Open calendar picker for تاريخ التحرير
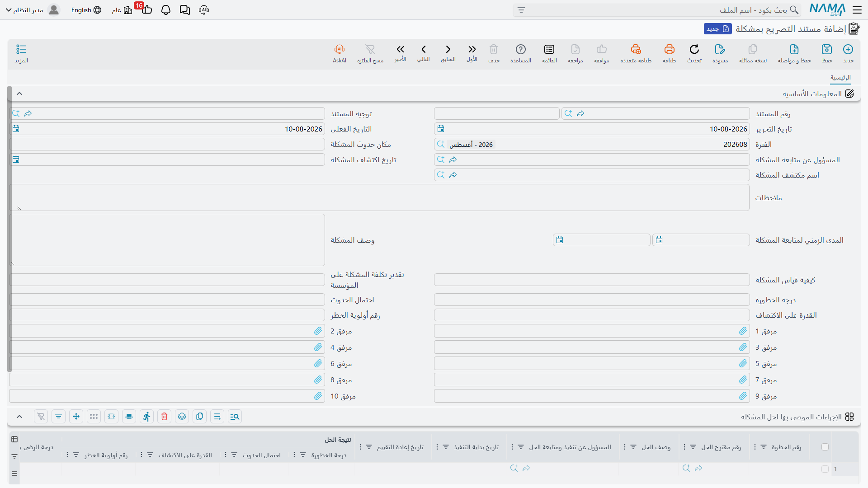The height and width of the screenshot is (488, 868). [441, 129]
